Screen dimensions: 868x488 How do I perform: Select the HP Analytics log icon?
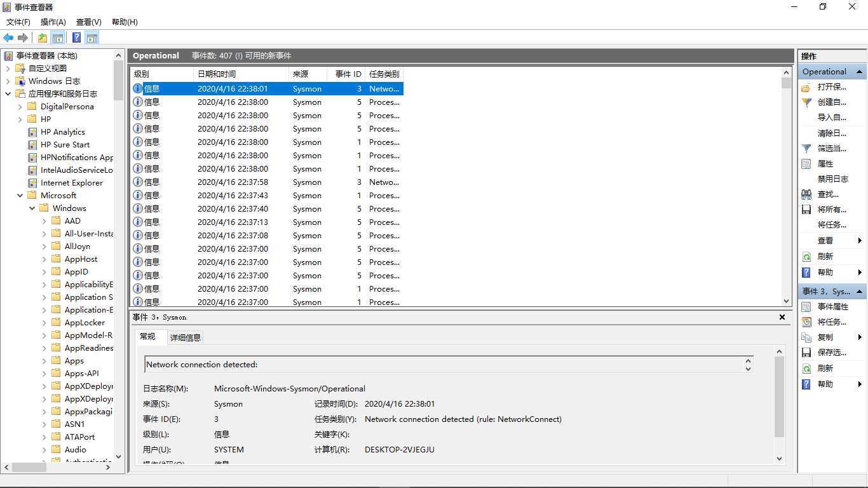click(33, 132)
